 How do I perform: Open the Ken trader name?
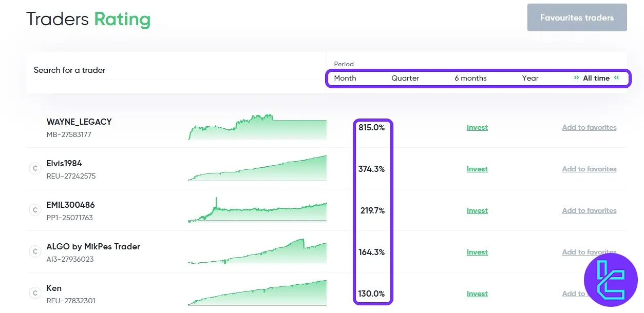tap(54, 288)
